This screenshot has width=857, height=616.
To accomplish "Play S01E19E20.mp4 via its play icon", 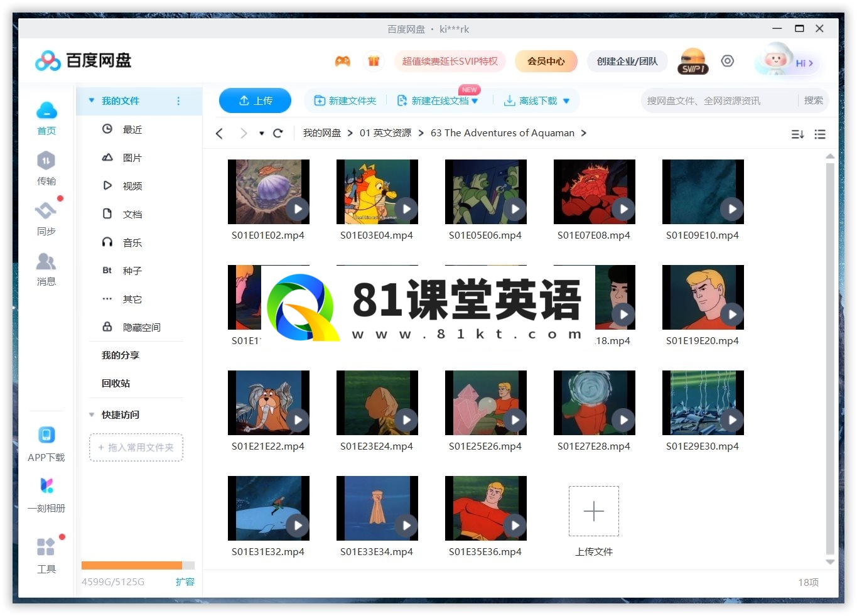I will point(732,315).
